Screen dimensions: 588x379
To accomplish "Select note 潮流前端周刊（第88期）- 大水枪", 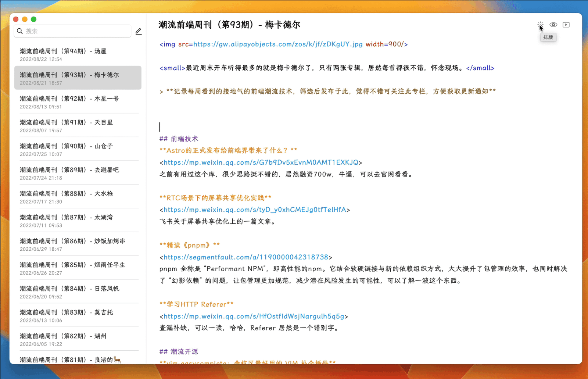I will pos(78,197).
